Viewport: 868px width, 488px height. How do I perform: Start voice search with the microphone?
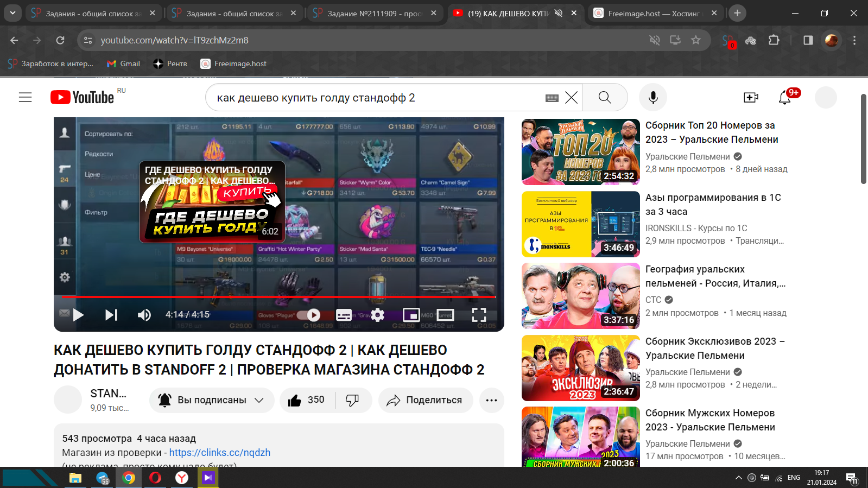pyautogui.click(x=653, y=97)
